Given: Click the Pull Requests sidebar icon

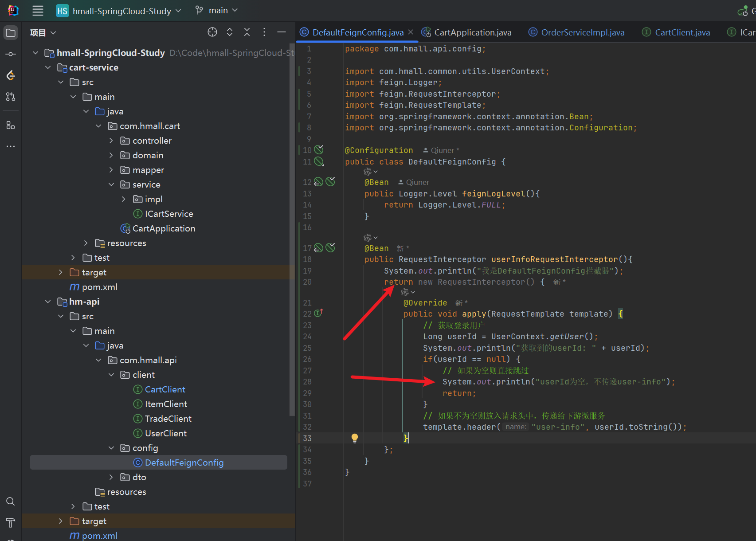Looking at the screenshot, I should (x=11, y=97).
